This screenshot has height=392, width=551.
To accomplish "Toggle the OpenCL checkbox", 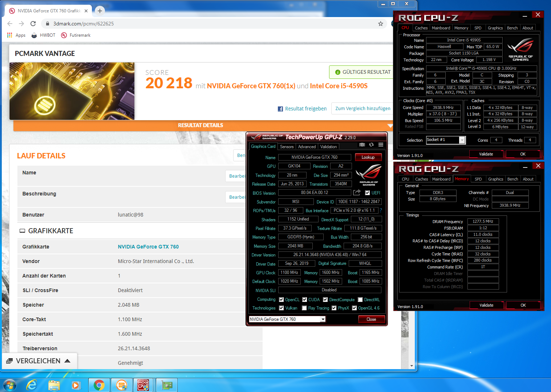I will click(281, 300).
